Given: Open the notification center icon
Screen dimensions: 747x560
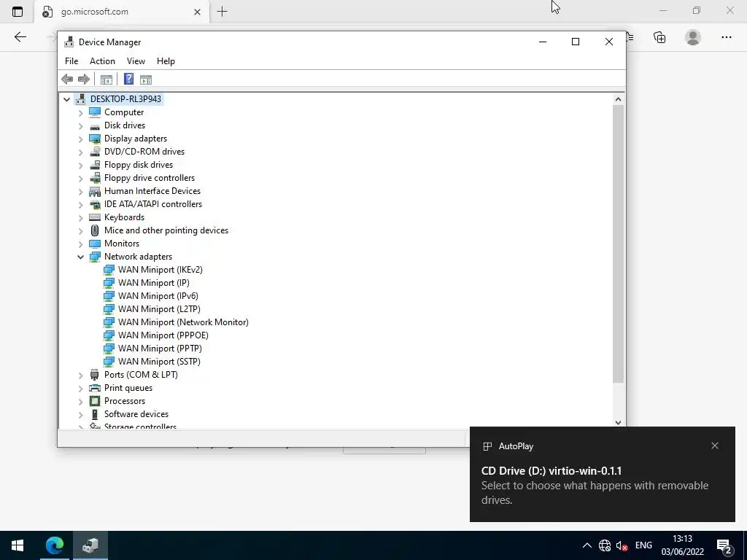Looking at the screenshot, I should [724, 545].
